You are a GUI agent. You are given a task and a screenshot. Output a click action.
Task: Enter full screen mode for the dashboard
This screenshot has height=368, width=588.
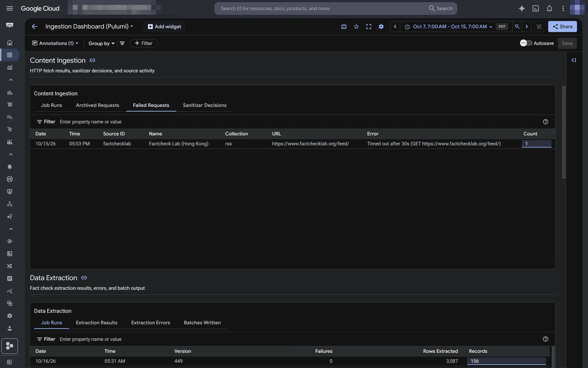pos(368,26)
